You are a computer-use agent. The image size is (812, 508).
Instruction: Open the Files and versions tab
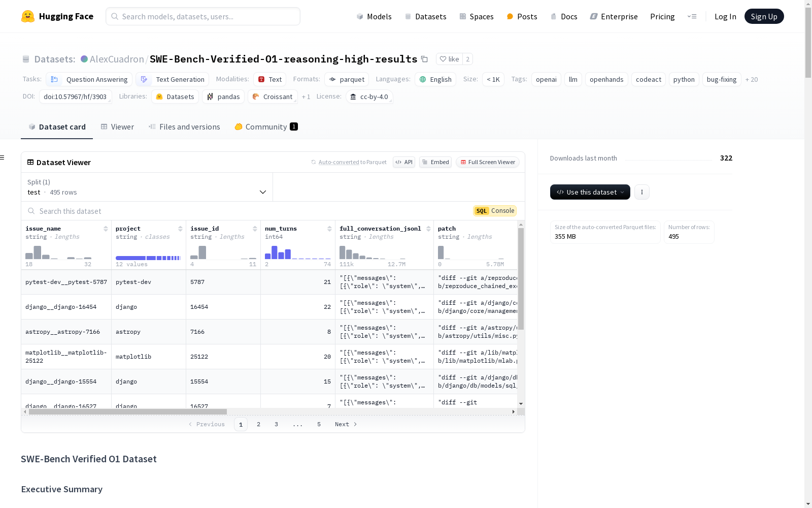pos(184,127)
